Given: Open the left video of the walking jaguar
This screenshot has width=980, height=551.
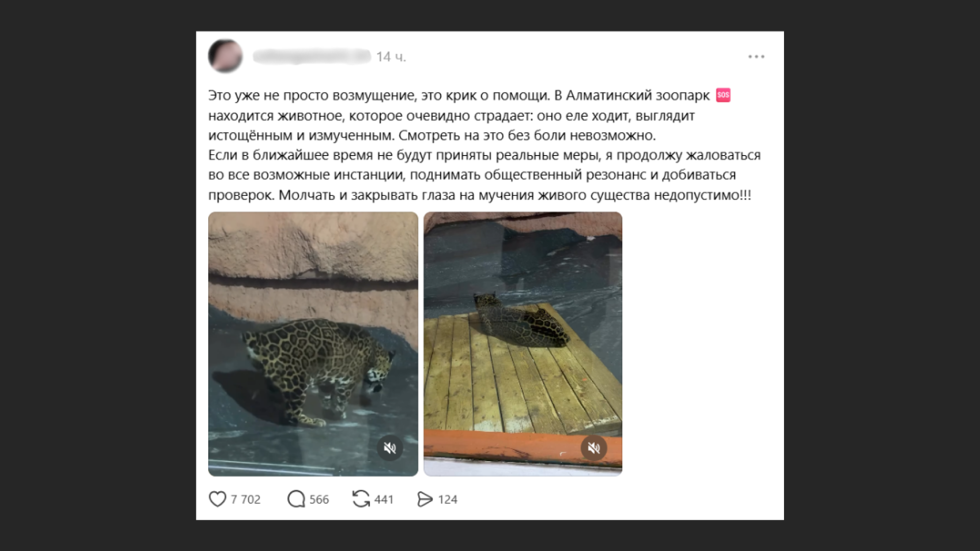Looking at the screenshot, I should pyautogui.click(x=313, y=344).
